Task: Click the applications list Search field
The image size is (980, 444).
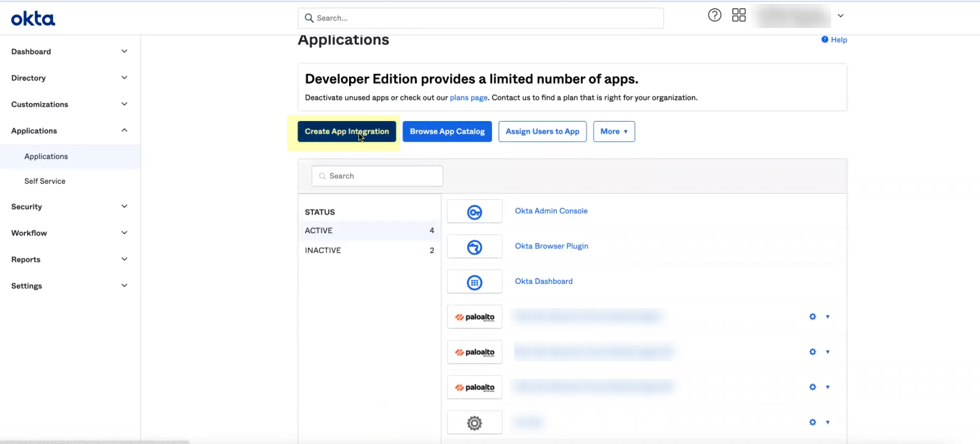Action: pyautogui.click(x=377, y=176)
